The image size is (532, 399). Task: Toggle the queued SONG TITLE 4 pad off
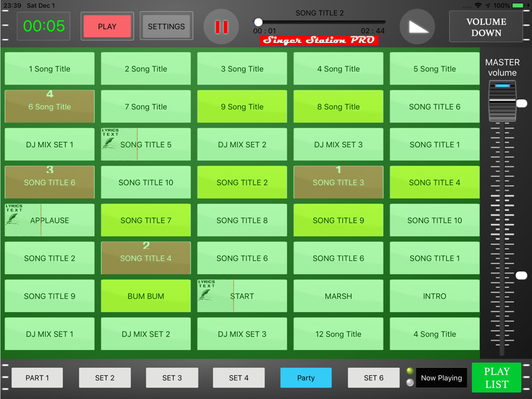(x=145, y=258)
